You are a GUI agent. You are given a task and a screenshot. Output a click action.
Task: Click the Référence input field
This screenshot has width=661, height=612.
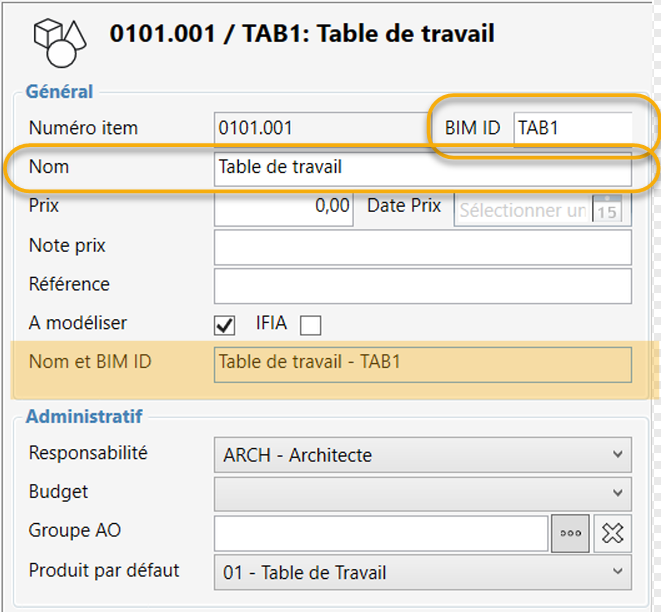point(422,285)
